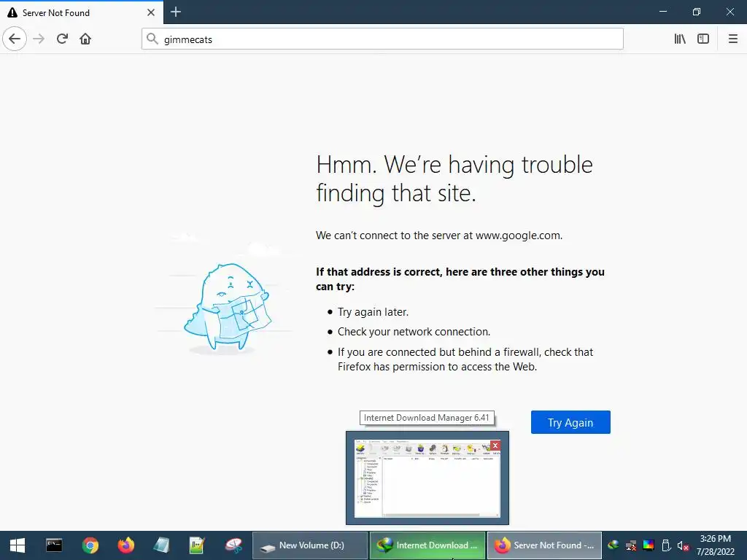
Task: Switch to New Volume (D:) window
Action: (x=310, y=545)
